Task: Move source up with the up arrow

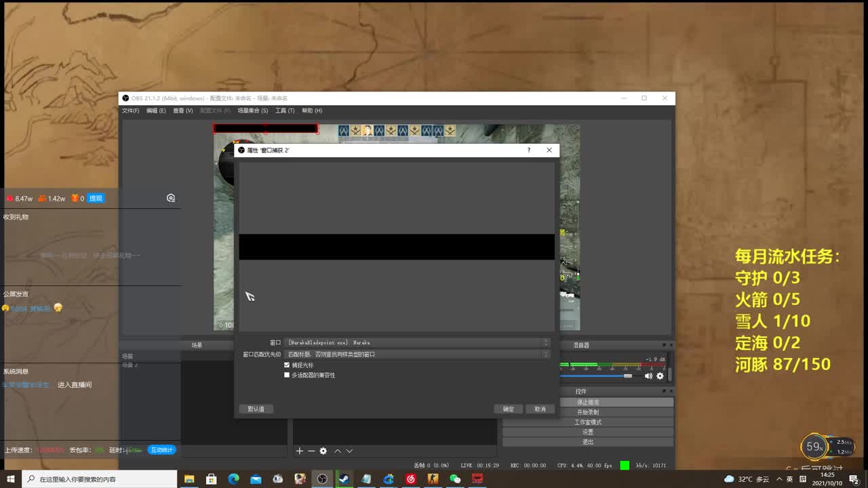Action: pyautogui.click(x=338, y=451)
